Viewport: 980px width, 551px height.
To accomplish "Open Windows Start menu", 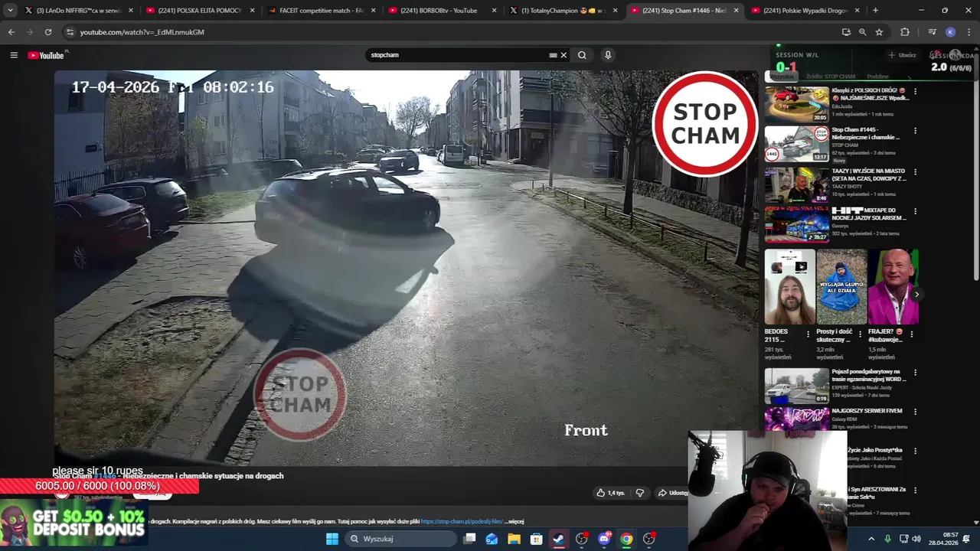I will point(332,539).
